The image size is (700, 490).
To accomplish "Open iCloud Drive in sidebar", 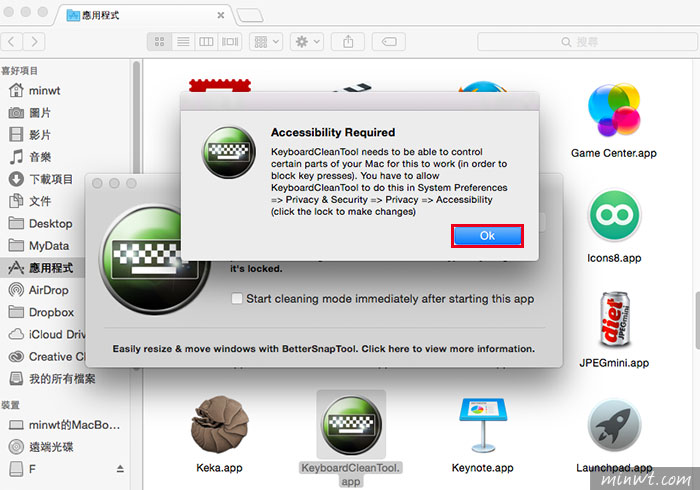I will (47, 334).
